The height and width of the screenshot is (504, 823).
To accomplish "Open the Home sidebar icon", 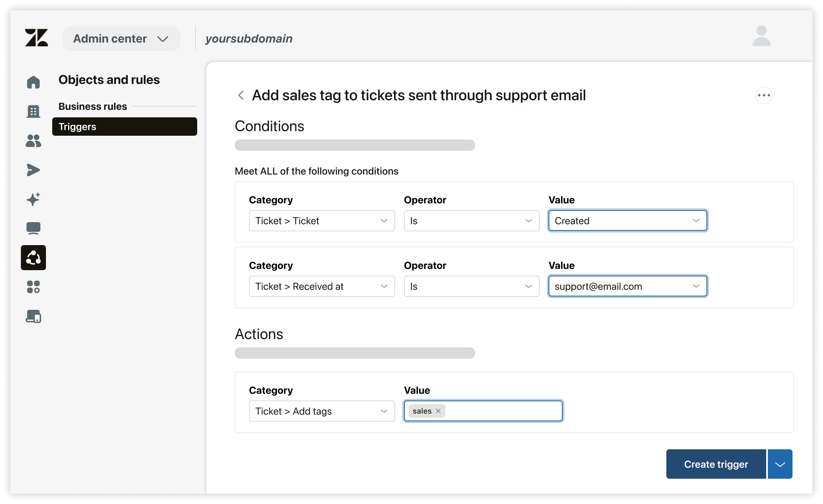I will point(33,82).
